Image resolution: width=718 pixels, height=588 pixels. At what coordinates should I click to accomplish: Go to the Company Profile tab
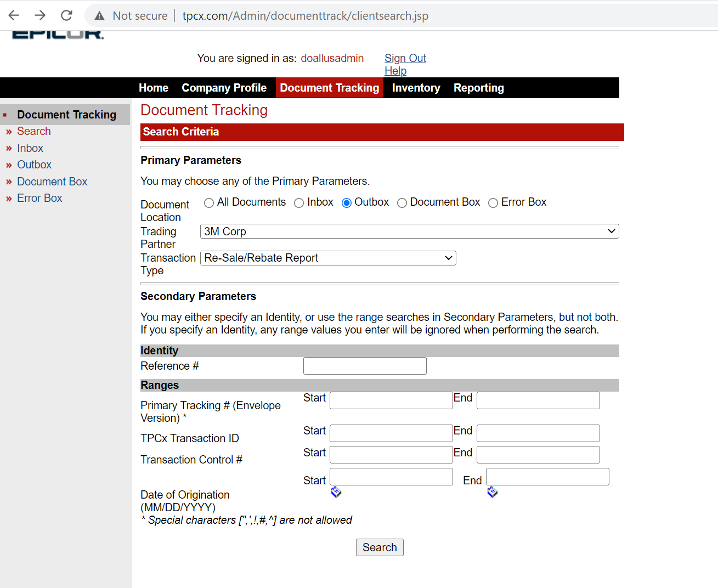click(224, 88)
